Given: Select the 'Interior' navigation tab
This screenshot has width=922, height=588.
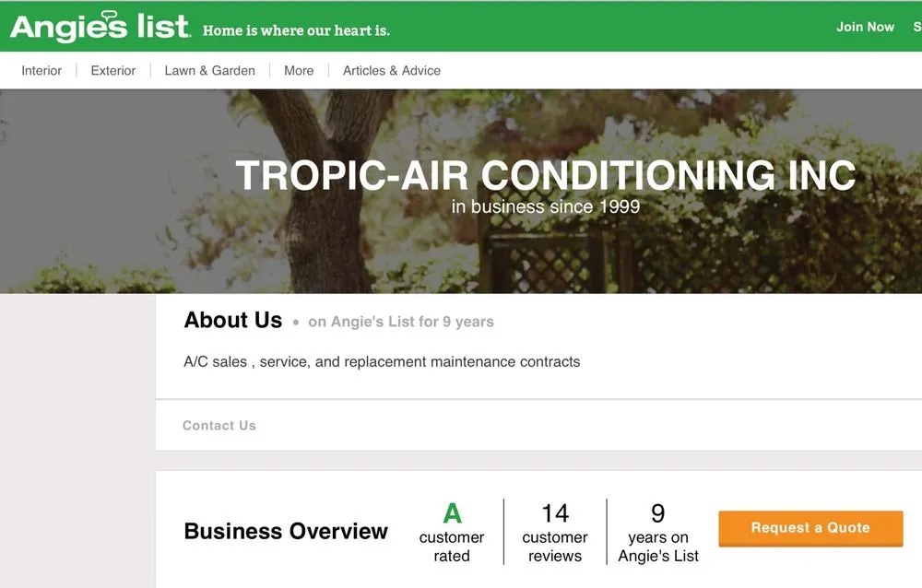Looking at the screenshot, I should (41, 70).
